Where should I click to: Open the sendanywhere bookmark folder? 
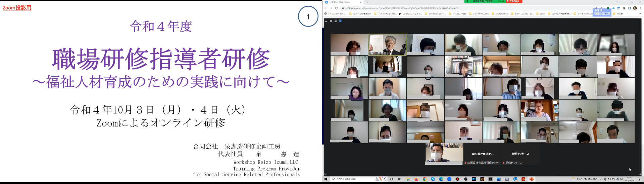(x=500, y=14)
